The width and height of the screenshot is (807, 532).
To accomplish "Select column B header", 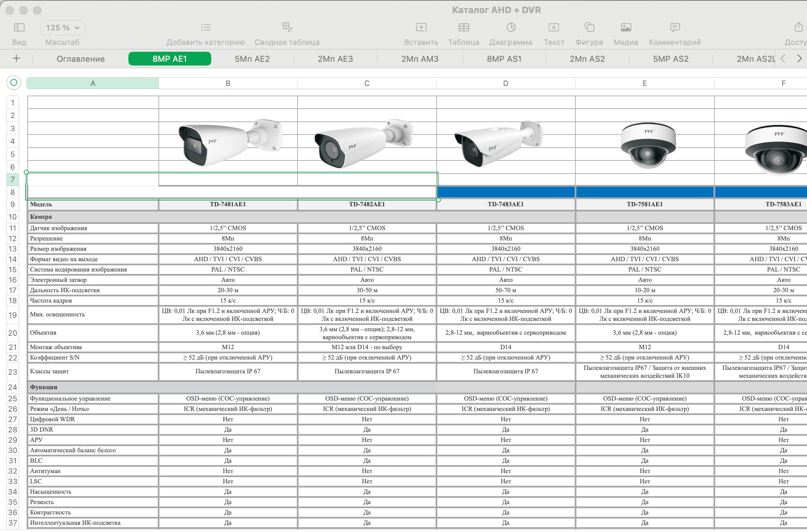I will tap(228, 83).
